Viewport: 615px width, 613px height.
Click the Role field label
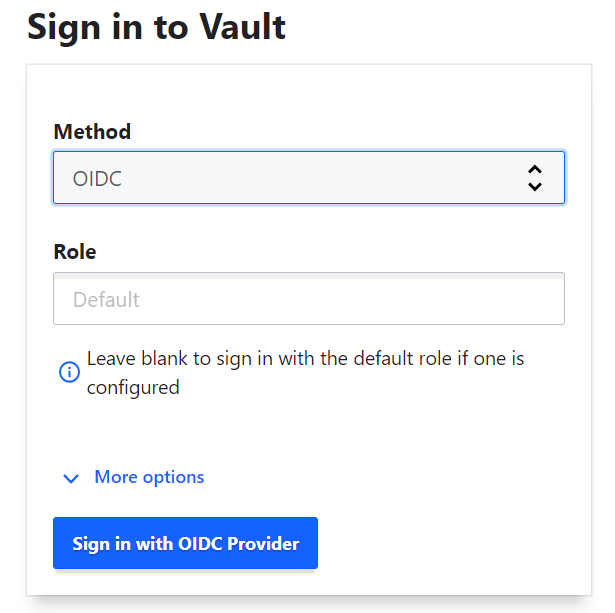coord(75,251)
